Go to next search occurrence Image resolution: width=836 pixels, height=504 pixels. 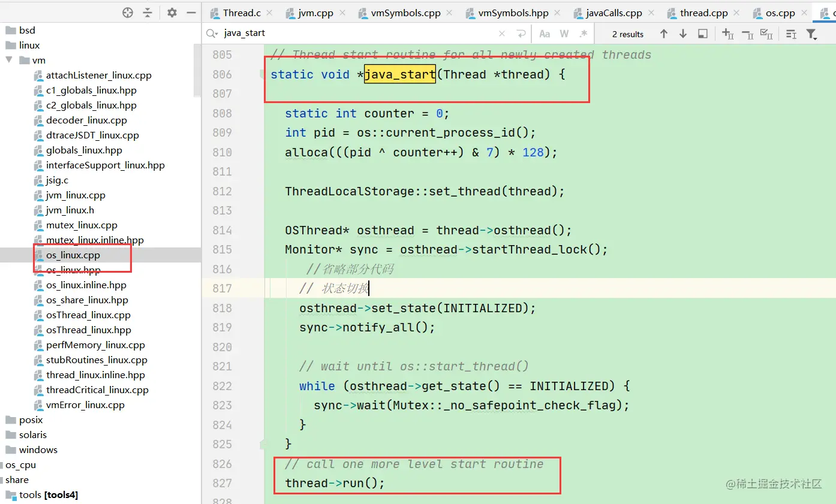click(x=683, y=34)
